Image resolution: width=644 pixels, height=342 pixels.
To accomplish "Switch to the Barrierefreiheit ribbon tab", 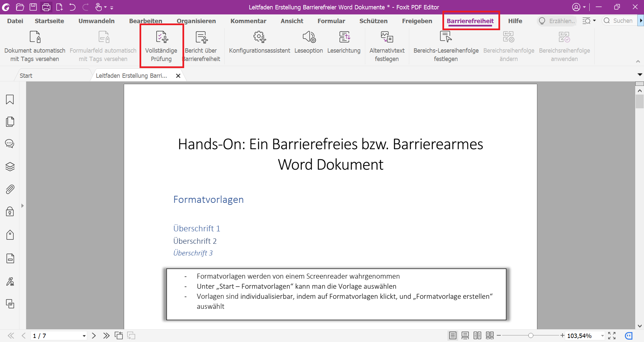I will point(471,20).
